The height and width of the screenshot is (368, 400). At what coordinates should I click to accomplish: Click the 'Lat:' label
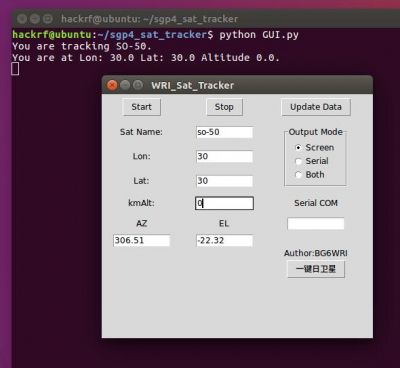tap(141, 181)
